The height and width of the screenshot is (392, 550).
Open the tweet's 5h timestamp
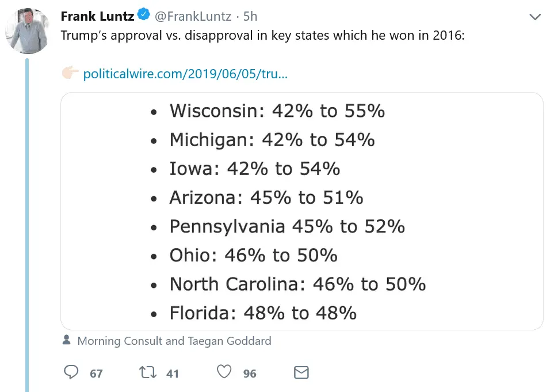[x=250, y=17]
